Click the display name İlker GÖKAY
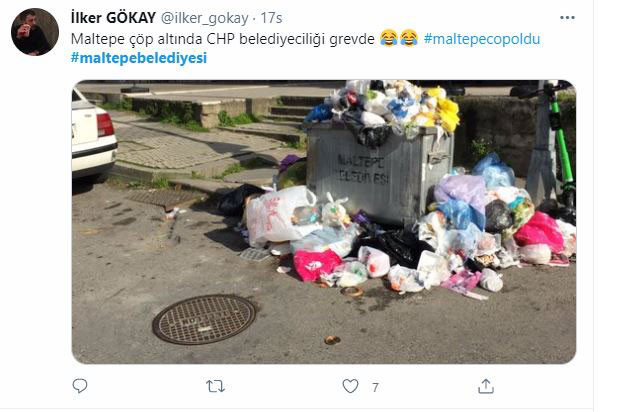 [x=113, y=18]
